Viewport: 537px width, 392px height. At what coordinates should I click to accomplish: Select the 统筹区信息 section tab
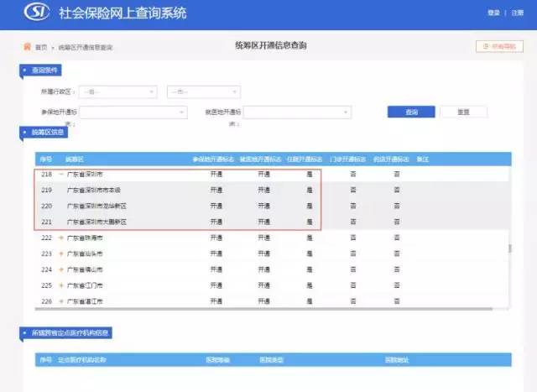click(x=44, y=133)
